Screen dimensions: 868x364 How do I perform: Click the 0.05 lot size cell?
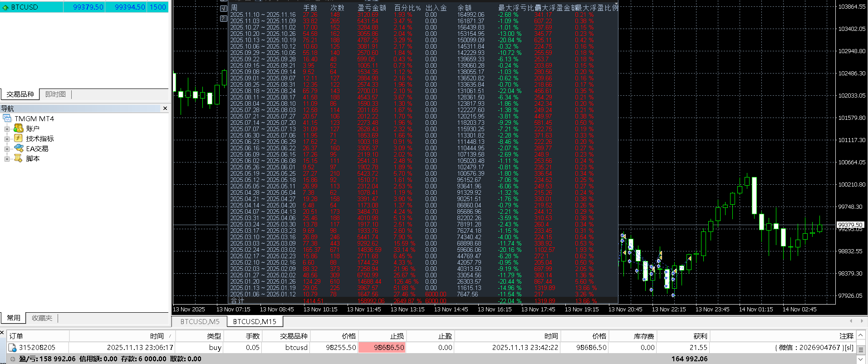(x=253, y=348)
